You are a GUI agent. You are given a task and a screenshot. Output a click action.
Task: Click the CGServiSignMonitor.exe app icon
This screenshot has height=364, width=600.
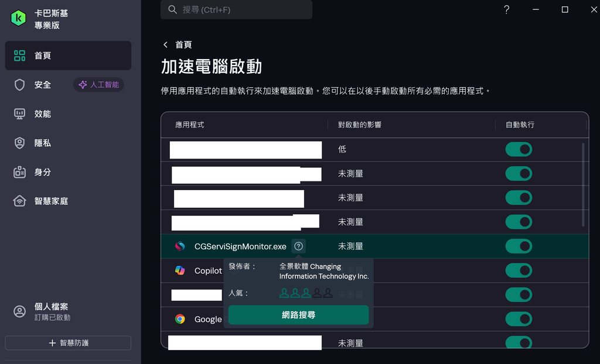pos(180,246)
